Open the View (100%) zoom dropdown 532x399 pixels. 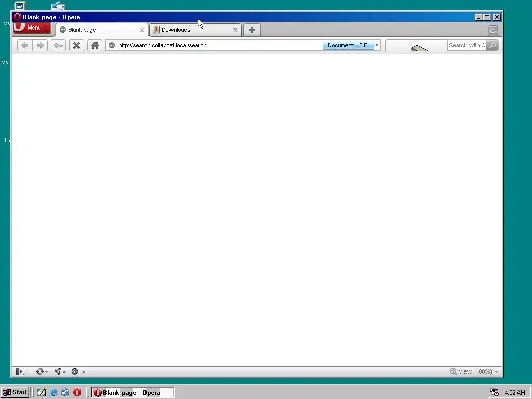pyautogui.click(x=478, y=371)
